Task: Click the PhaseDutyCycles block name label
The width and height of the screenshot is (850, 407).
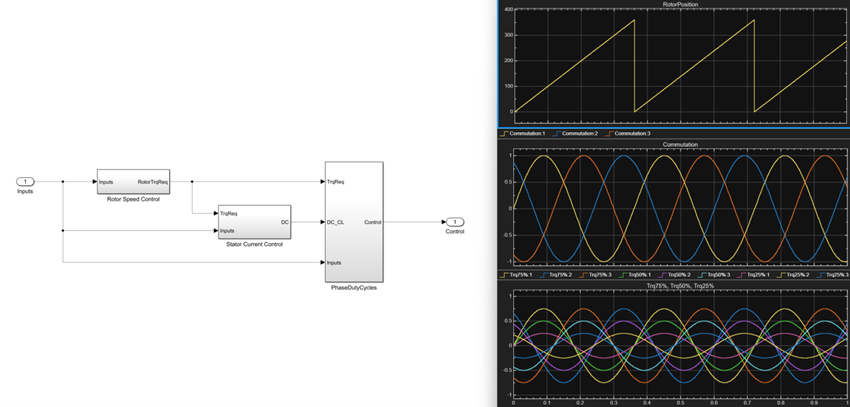Action: 354,288
